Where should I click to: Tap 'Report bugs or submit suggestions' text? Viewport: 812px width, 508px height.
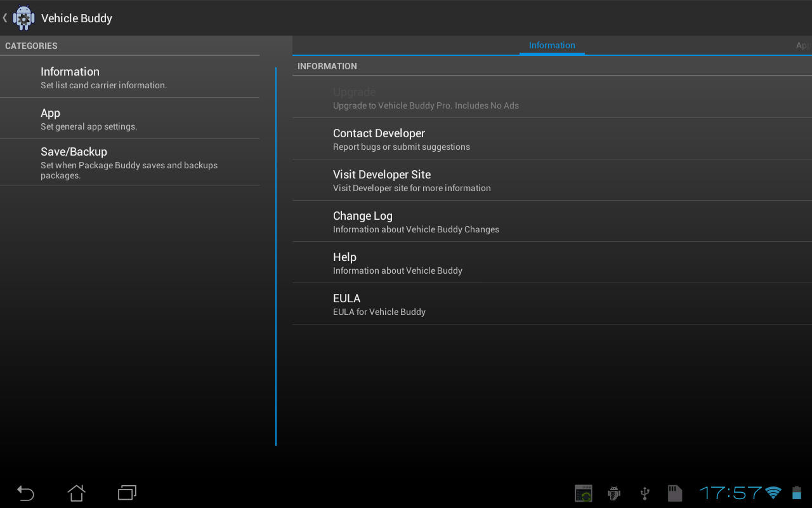pyautogui.click(x=402, y=147)
